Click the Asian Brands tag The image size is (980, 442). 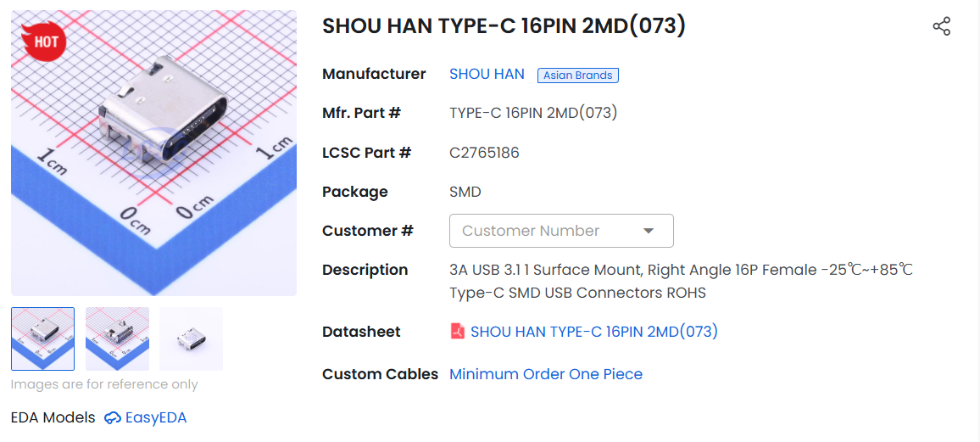click(x=577, y=76)
